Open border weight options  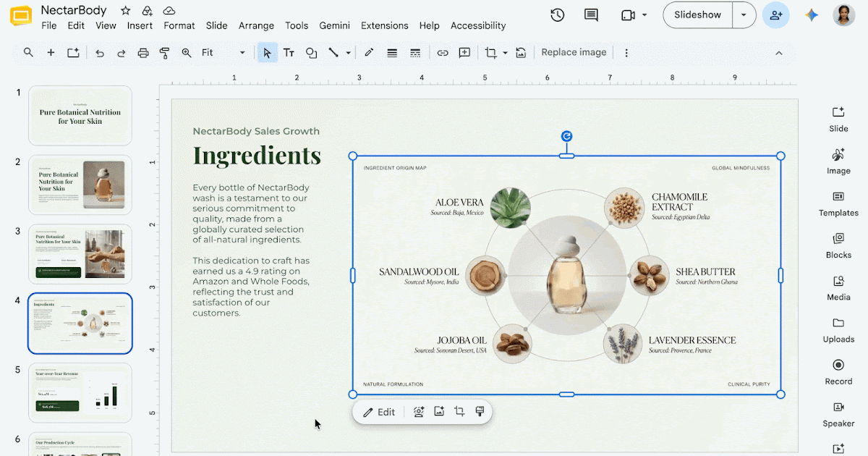click(392, 53)
